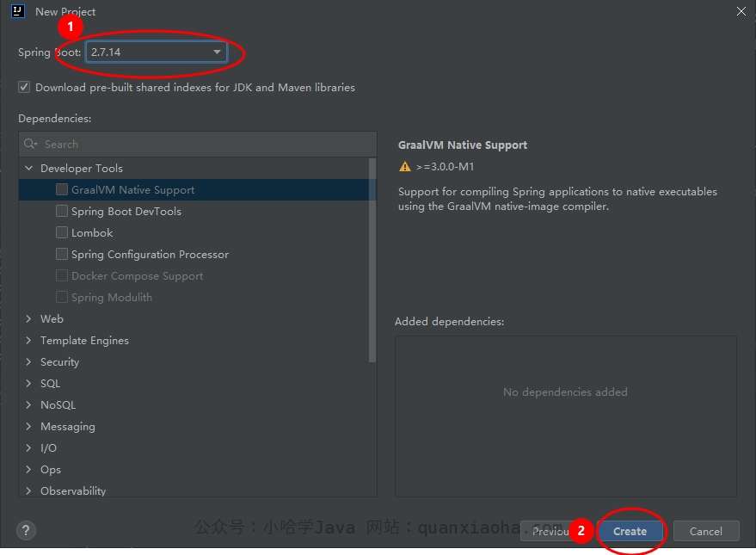Toggle Download pre-built shared indexes checkbox
The image size is (756, 555).
[x=24, y=87]
